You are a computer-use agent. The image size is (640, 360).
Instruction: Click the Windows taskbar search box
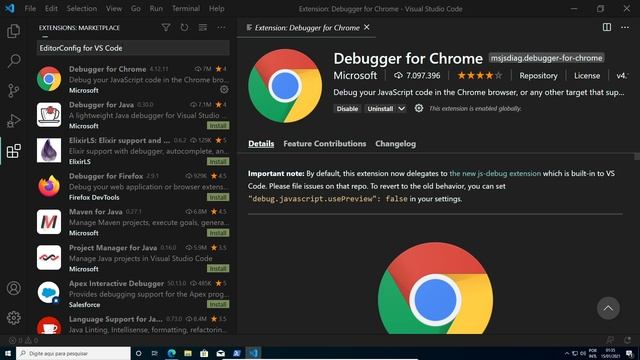[x=73, y=353]
